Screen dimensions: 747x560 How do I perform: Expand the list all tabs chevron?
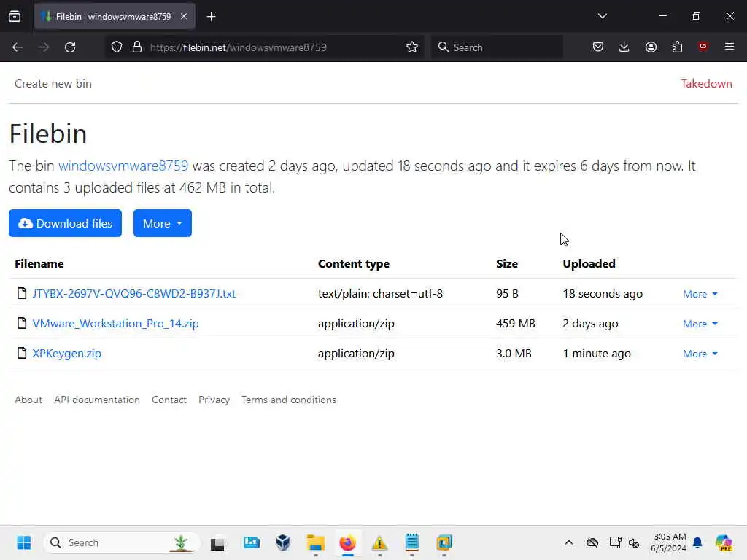[602, 16]
